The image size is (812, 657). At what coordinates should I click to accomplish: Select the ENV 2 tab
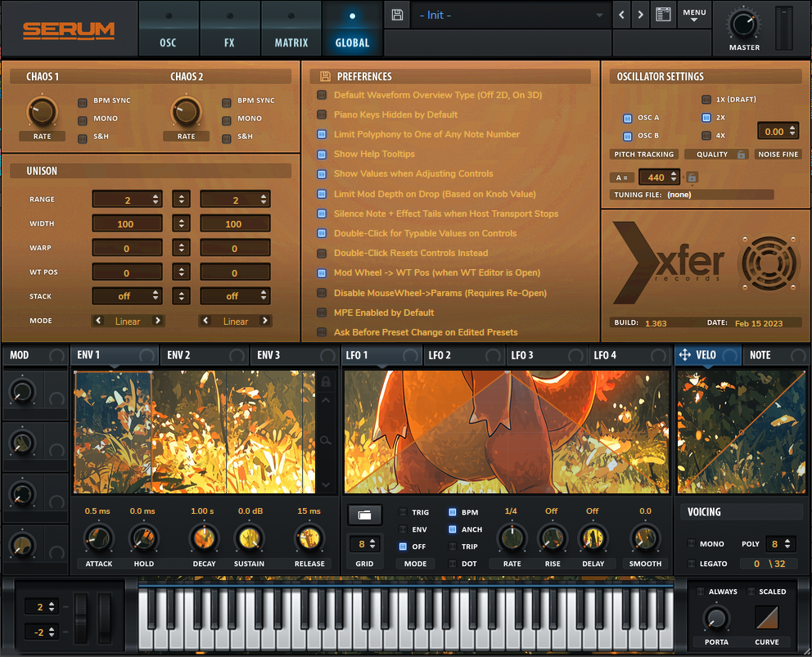click(204, 355)
